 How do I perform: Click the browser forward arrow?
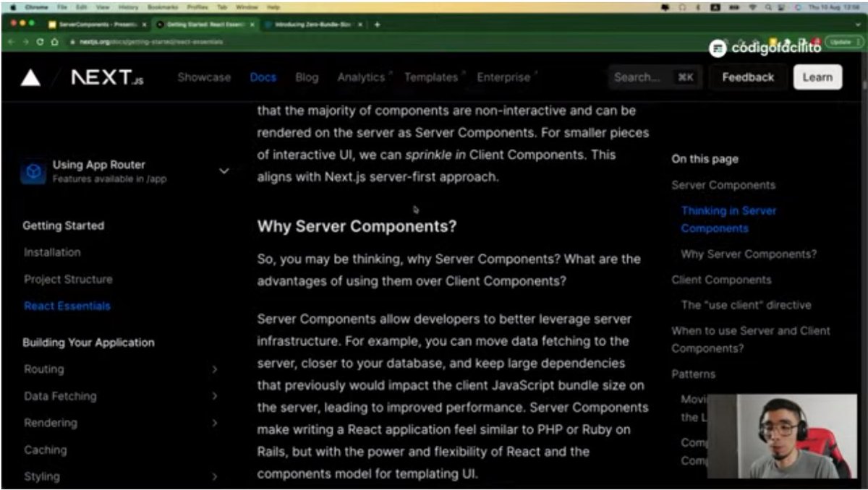coord(26,42)
